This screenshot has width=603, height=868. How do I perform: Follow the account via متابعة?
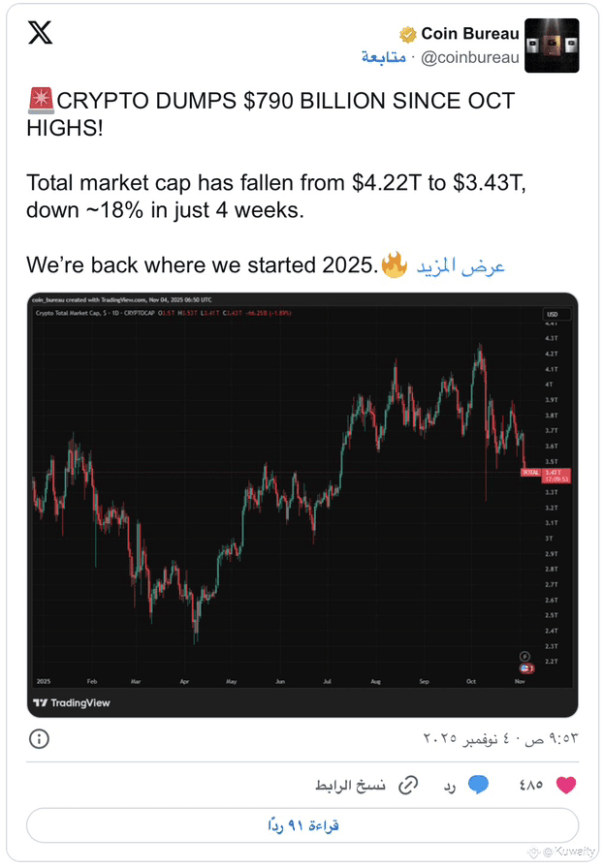pos(384,57)
